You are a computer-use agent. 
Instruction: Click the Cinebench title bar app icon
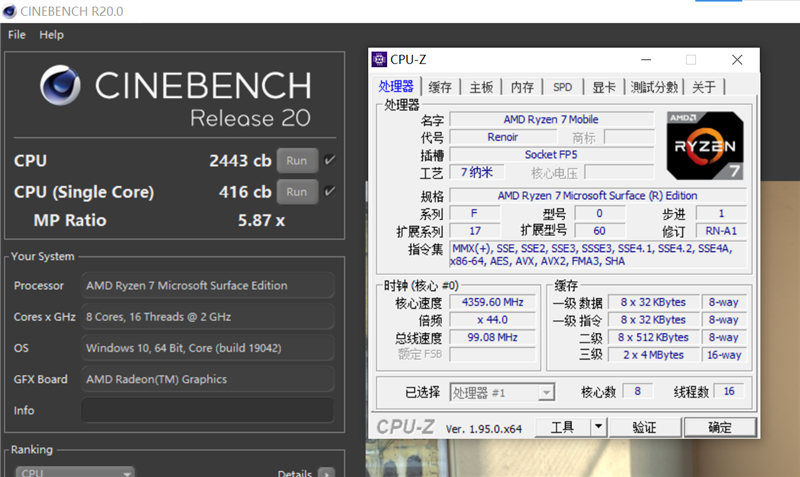[9, 11]
